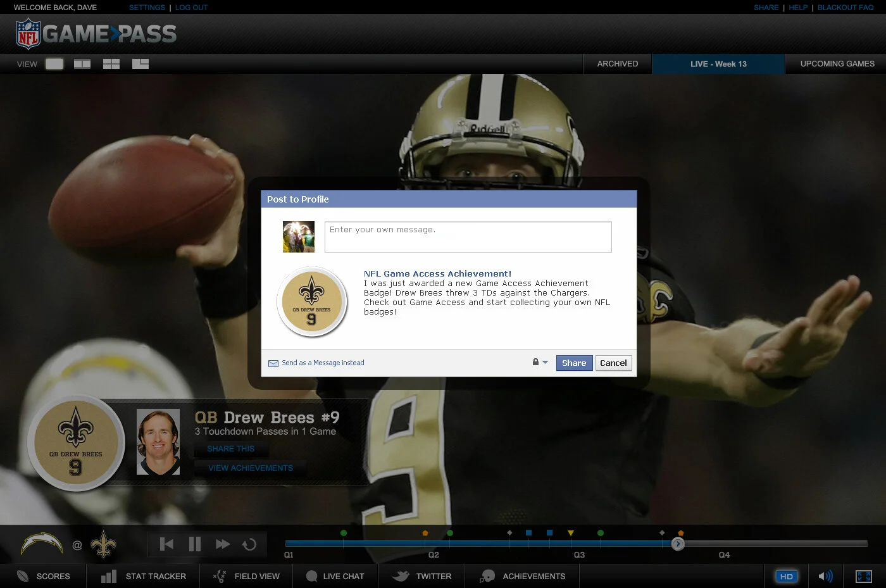The image size is (886, 588).
Task: Click SHARE THIS under Drew Brees
Action: pyautogui.click(x=231, y=449)
